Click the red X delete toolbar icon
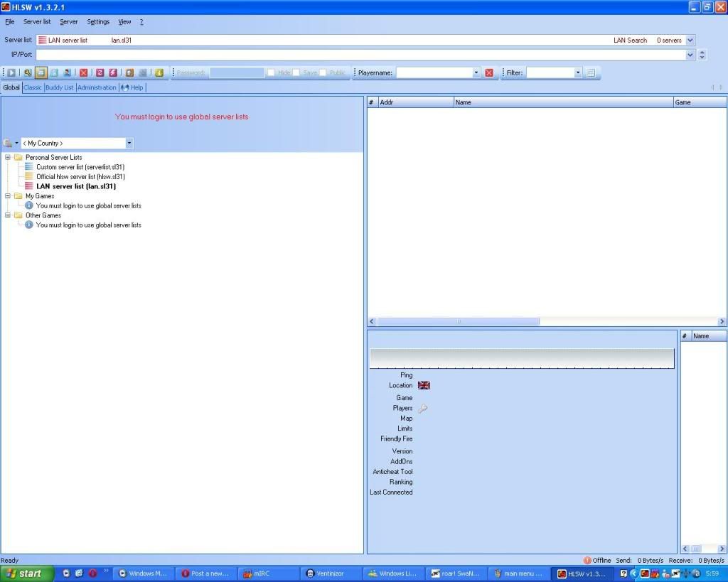 click(x=84, y=72)
